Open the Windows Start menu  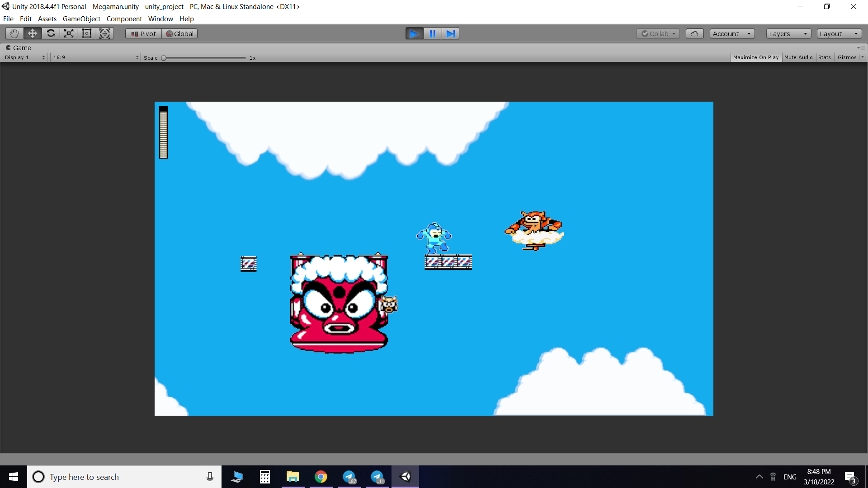[x=14, y=477]
